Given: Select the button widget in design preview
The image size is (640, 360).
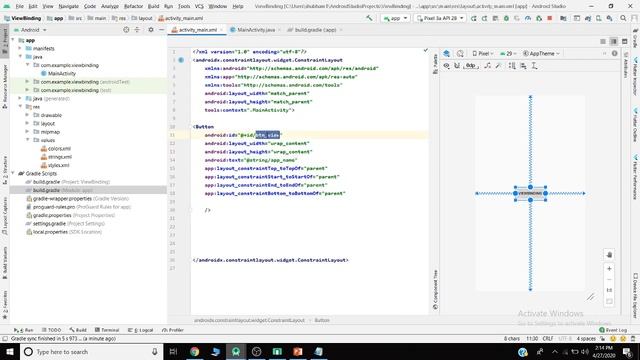Looking at the screenshot, I should tap(530, 193).
